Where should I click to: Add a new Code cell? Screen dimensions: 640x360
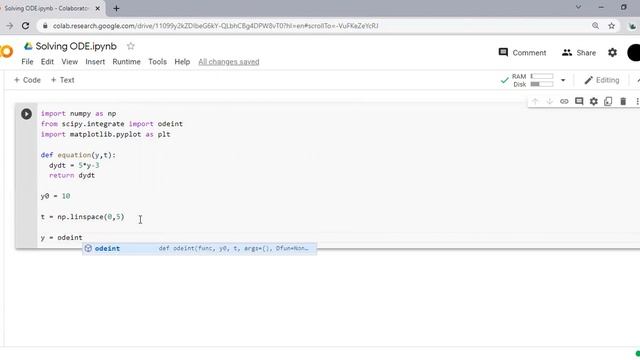pos(27,80)
